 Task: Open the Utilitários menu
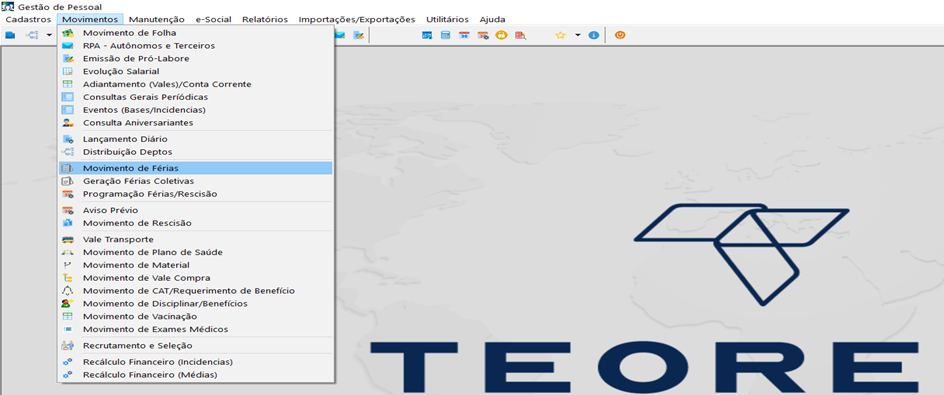click(447, 19)
